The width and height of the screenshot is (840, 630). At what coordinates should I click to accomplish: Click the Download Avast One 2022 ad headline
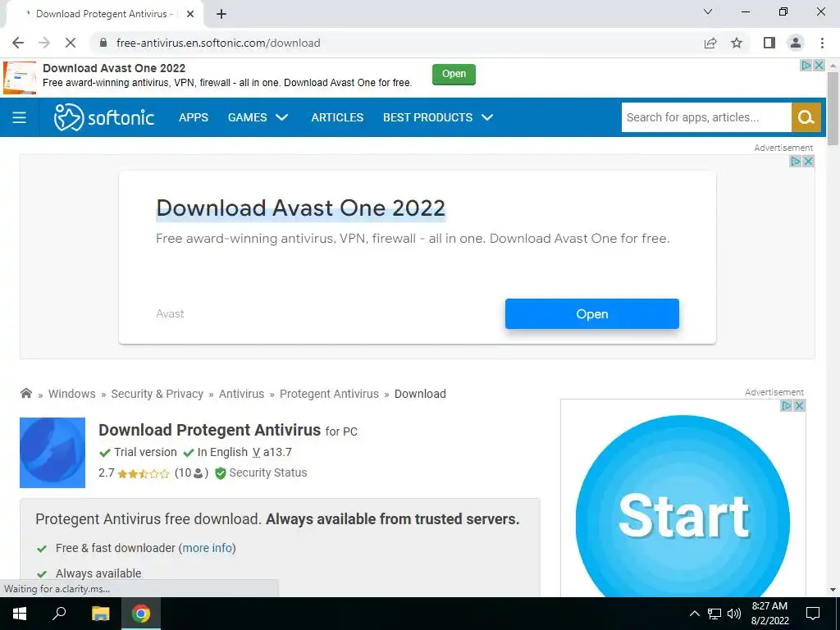(300, 208)
